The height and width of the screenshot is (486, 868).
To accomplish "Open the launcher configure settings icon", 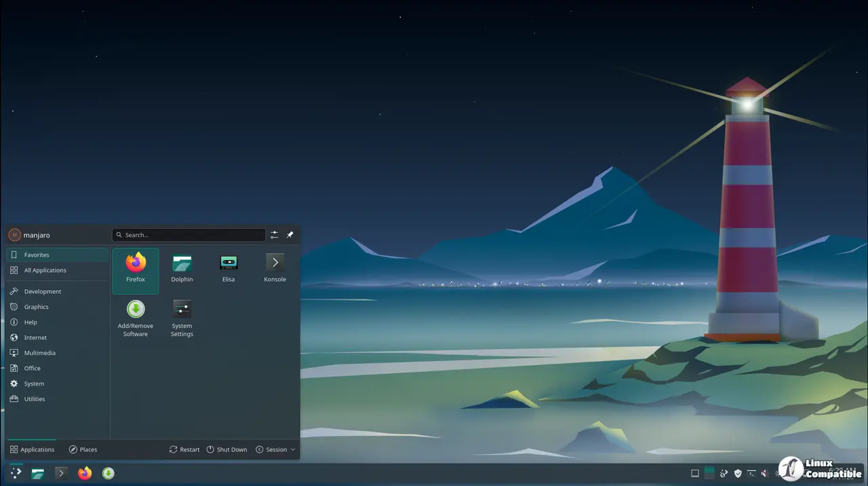I will (x=274, y=235).
